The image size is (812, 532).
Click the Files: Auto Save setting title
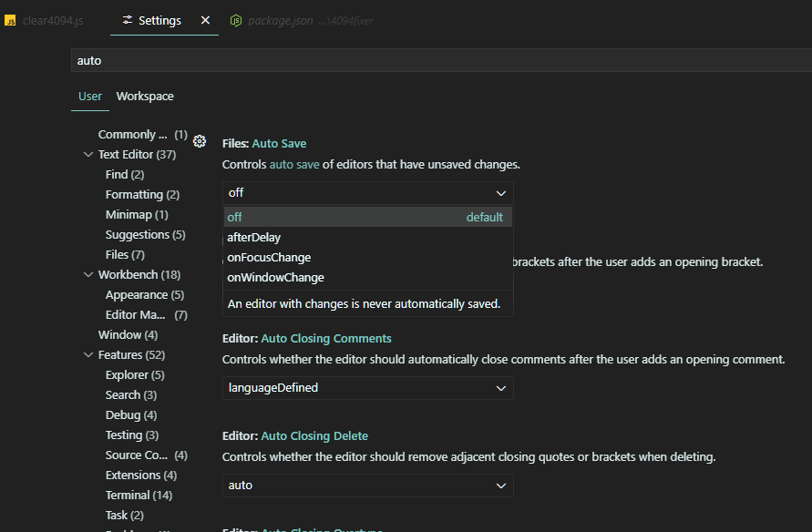[x=264, y=143]
